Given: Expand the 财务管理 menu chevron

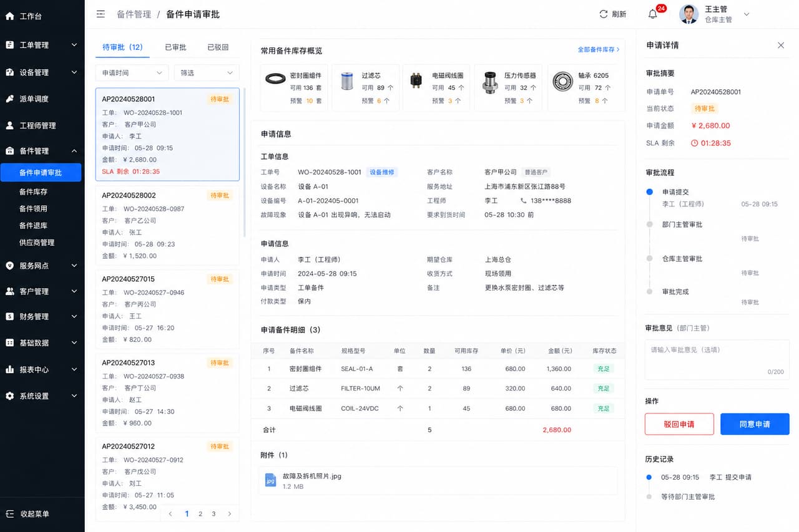Looking at the screenshot, I should pos(74,316).
